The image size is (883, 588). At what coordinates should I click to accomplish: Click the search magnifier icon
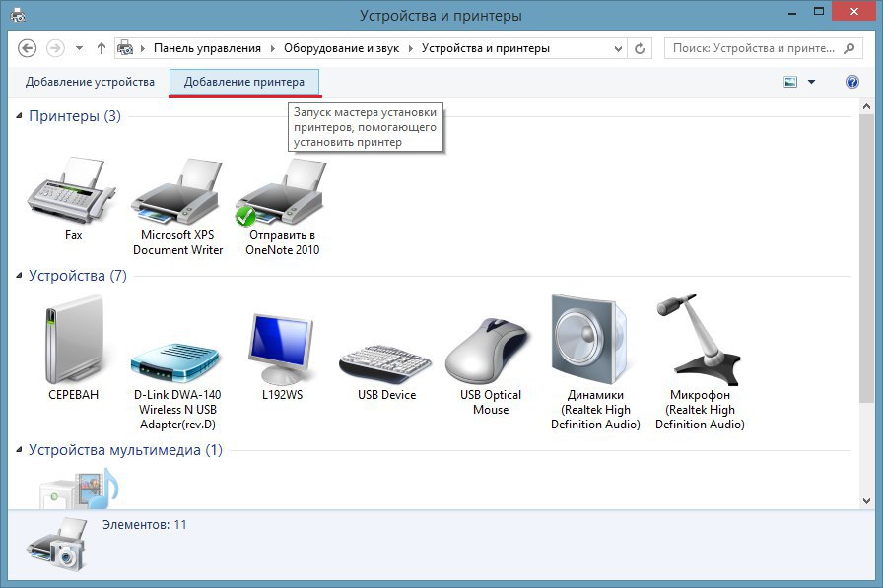coord(849,48)
